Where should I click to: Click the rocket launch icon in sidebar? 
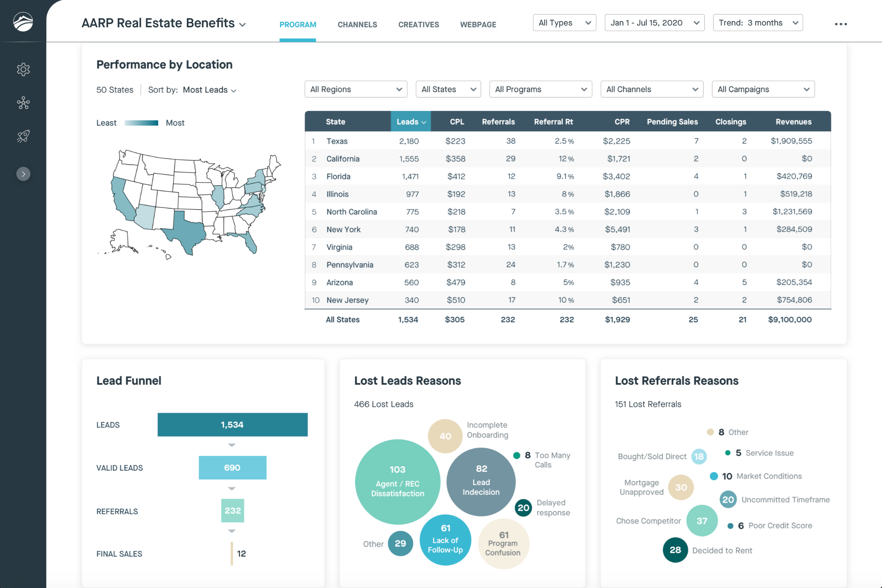click(x=23, y=136)
